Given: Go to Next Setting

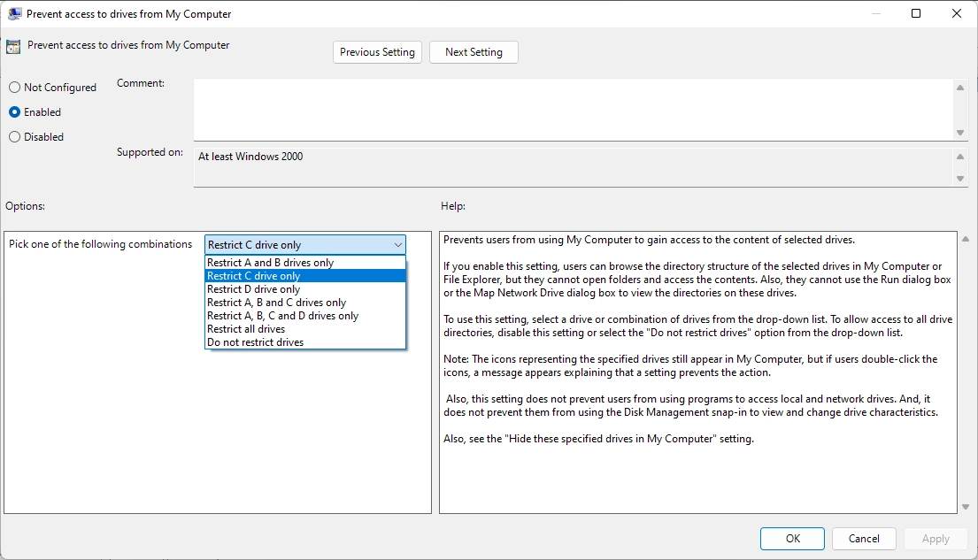Looking at the screenshot, I should tap(474, 52).
